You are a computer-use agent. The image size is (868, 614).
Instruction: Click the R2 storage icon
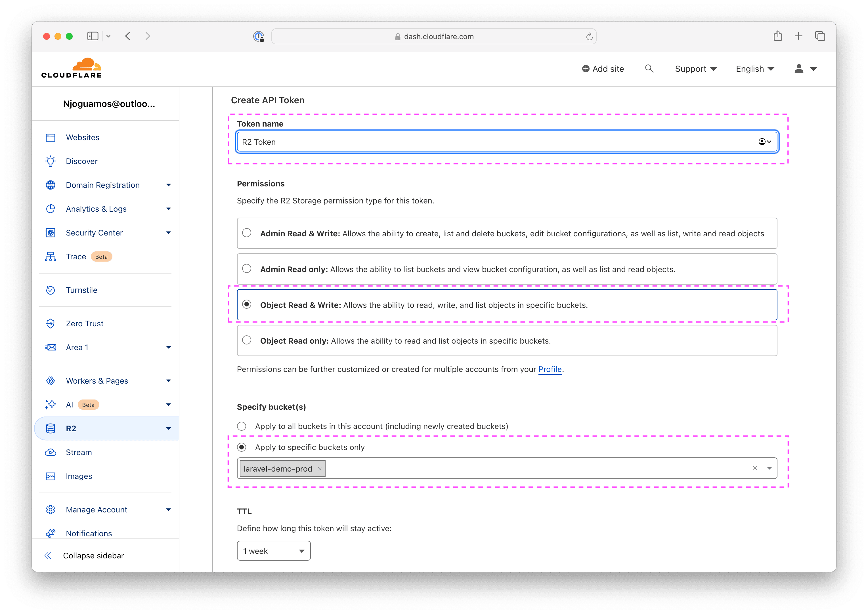click(x=51, y=428)
